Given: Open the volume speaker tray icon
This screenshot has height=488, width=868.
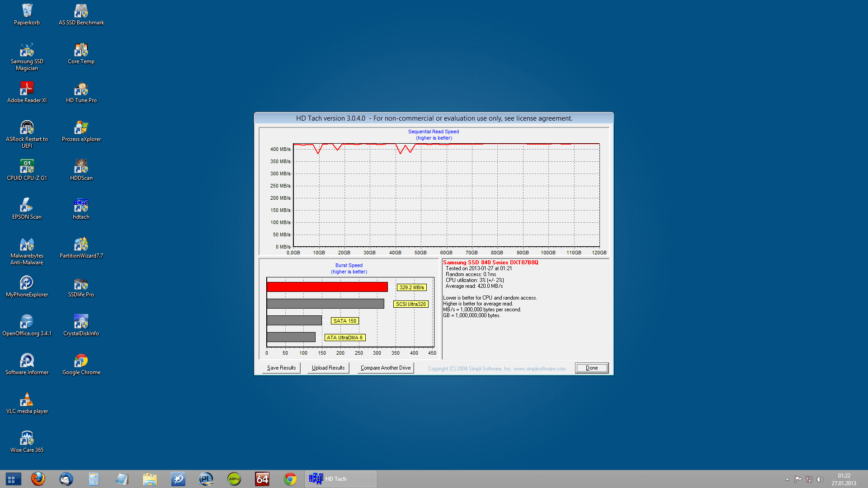Looking at the screenshot, I should click(820, 479).
